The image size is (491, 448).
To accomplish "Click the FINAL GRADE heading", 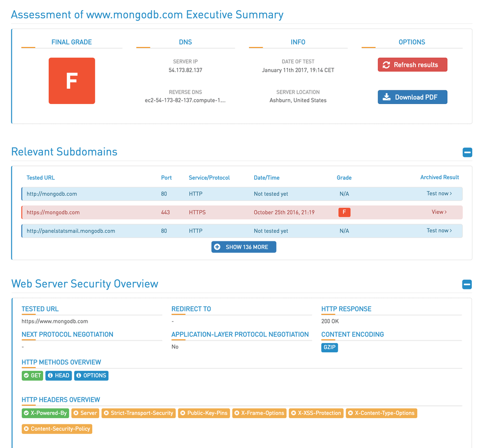I will click(72, 42).
